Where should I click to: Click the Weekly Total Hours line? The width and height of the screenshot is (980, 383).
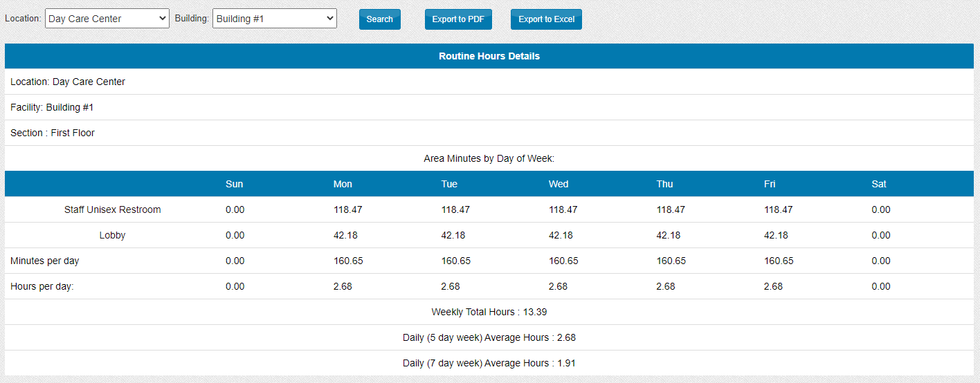point(489,312)
